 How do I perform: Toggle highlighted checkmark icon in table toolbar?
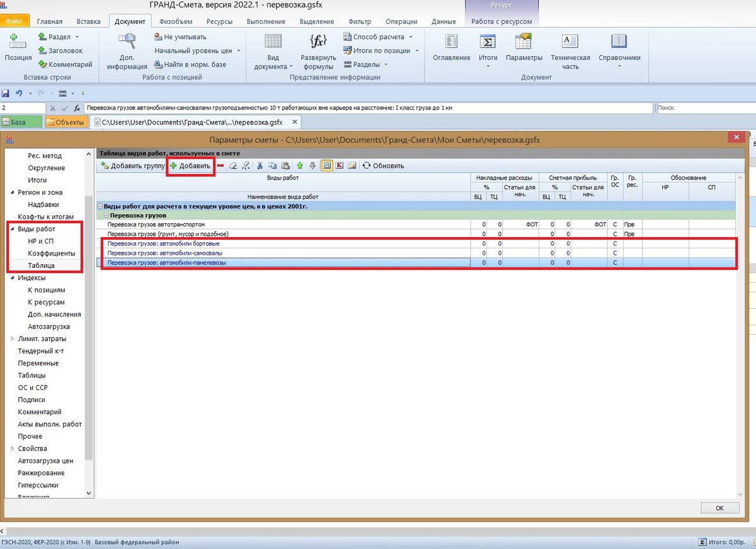click(x=327, y=166)
